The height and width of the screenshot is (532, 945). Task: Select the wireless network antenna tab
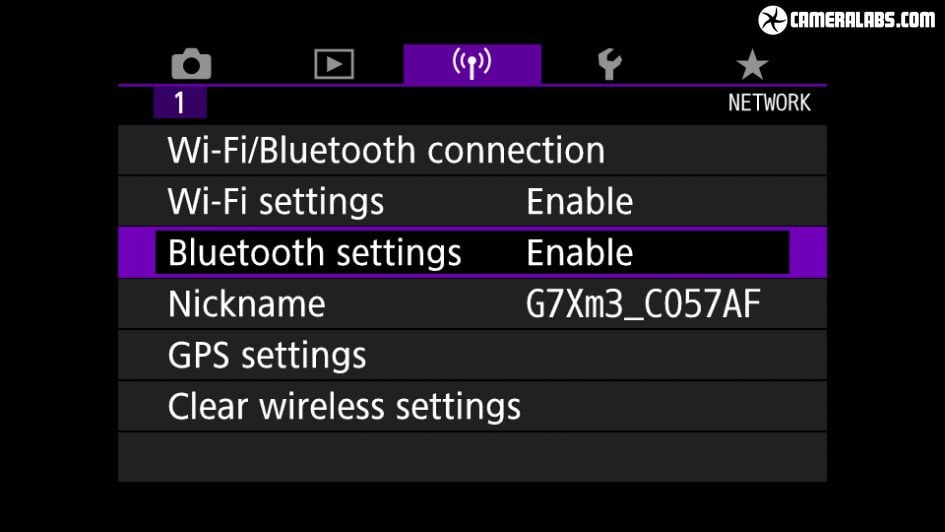[x=472, y=64]
